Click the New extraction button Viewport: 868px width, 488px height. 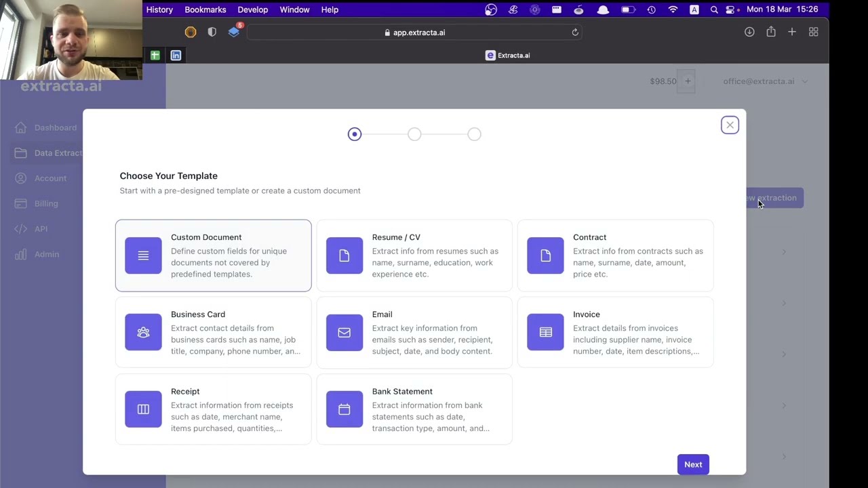point(774,198)
